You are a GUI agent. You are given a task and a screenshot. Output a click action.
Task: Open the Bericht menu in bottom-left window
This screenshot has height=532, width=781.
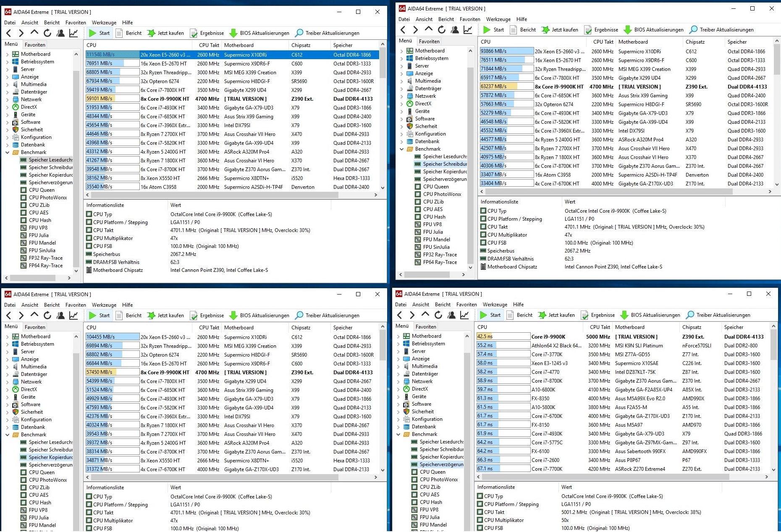pos(52,305)
